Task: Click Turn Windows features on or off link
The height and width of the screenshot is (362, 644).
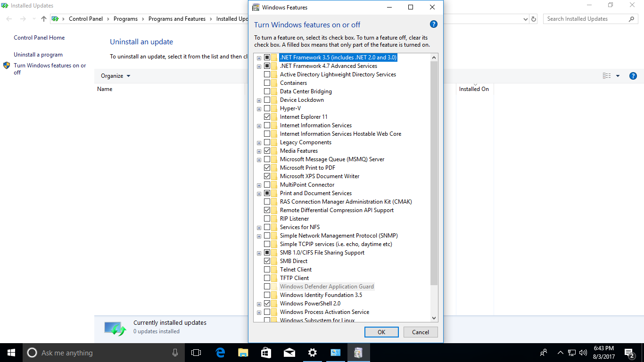Action: [50, 69]
